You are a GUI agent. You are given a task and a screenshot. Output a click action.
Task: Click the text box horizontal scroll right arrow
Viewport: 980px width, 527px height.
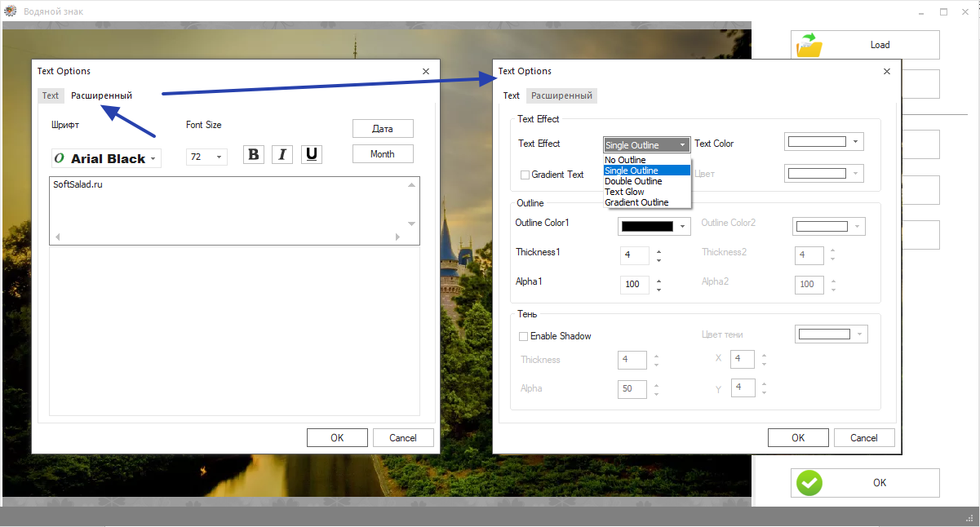tap(397, 237)
